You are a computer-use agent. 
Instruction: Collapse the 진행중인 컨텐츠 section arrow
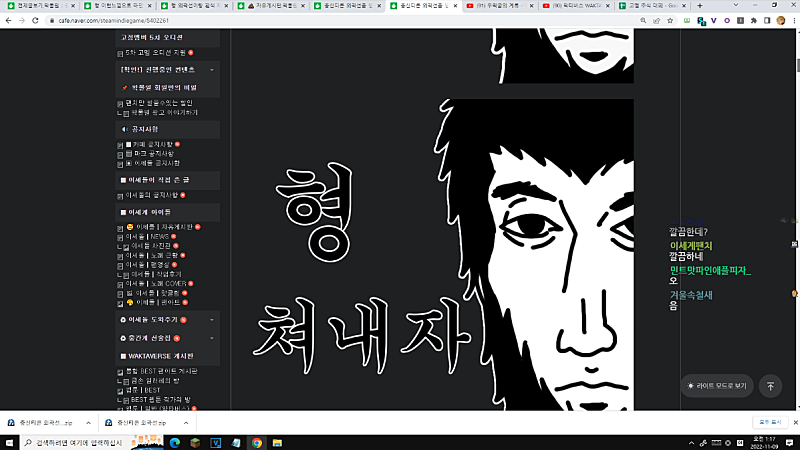[212, 70]
